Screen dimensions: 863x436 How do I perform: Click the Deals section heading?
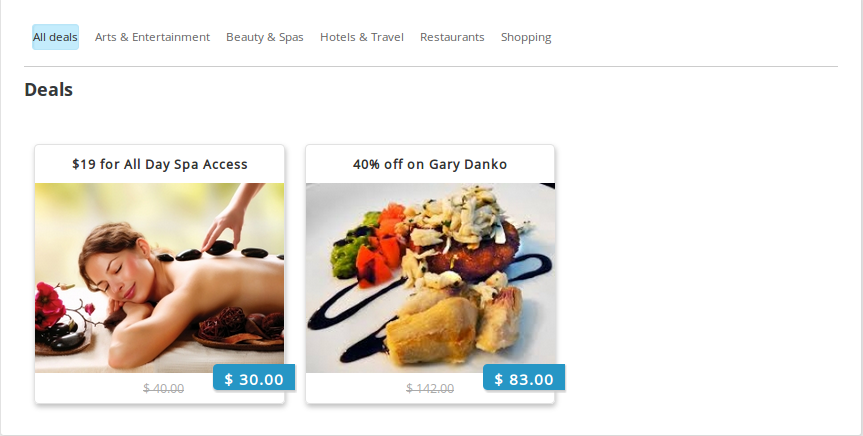pyautogui.click(x=48, y=89)
